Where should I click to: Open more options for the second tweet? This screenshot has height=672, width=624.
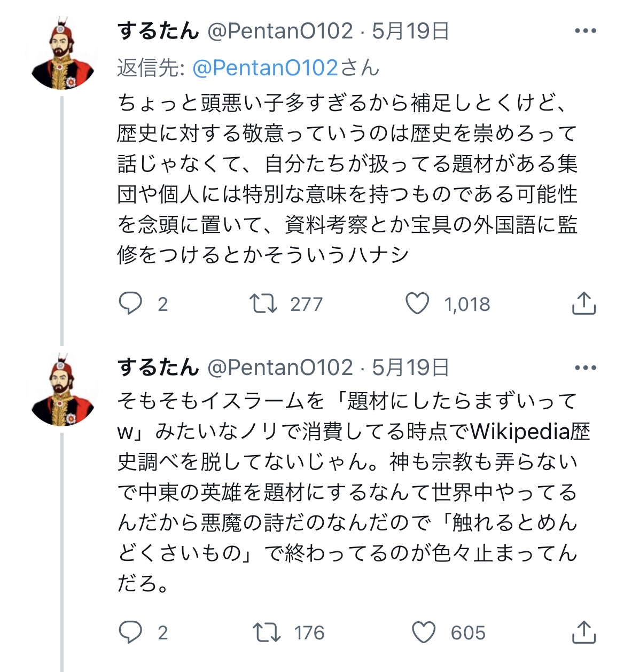pyautogui.click(x=585, y=368)
